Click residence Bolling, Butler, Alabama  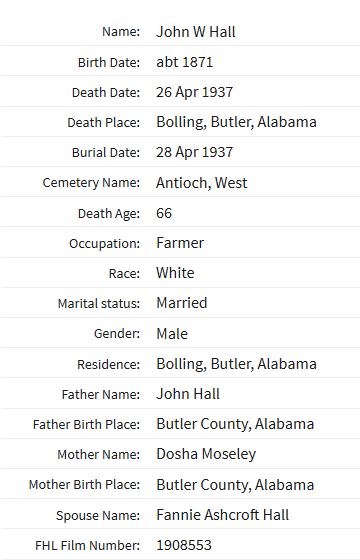pos(236,364)
